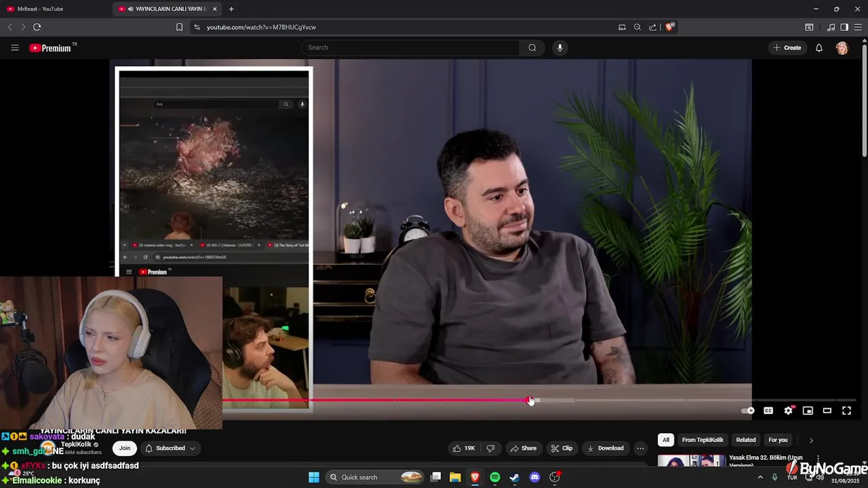Open a new browser tab

[231, 9]
